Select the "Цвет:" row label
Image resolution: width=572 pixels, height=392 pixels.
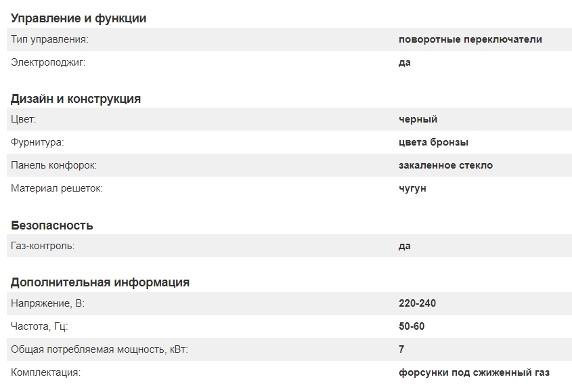tap(24, 119)
